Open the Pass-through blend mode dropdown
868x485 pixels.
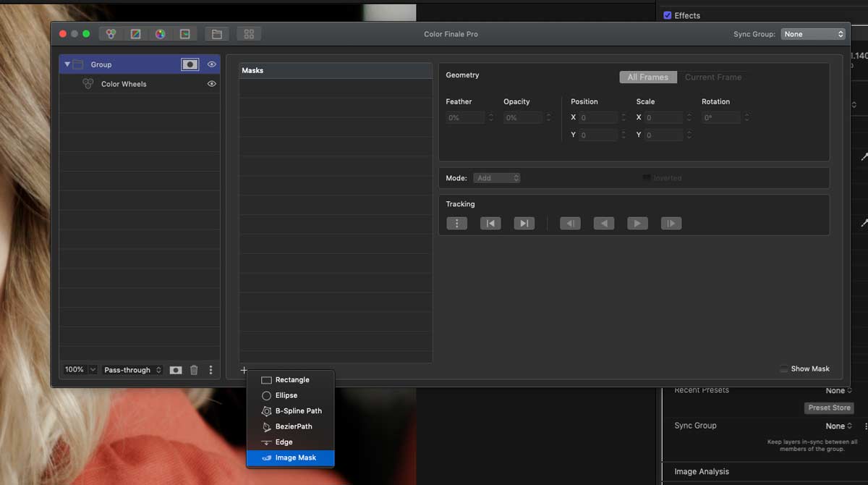point(132,370)
